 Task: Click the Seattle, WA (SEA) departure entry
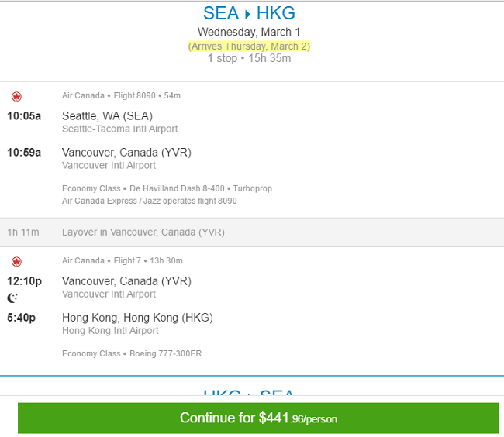tap(107, 115)
